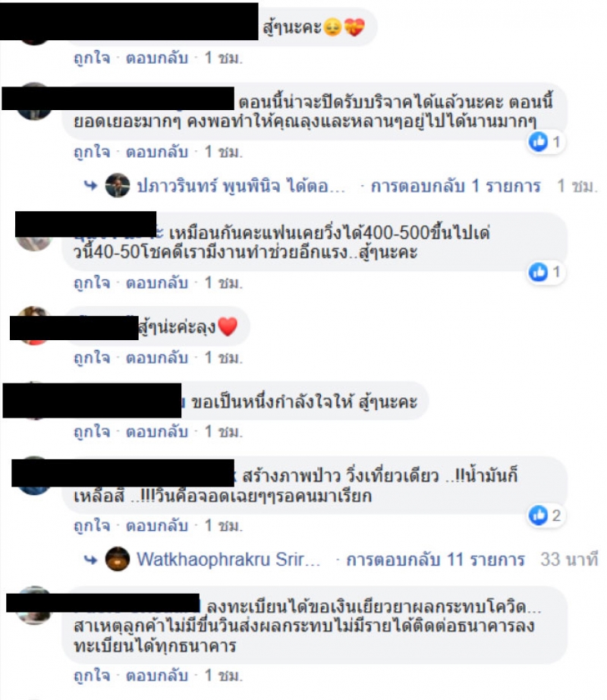Expand the 11 replies thread (การตอบกลับ 11 รายการ)
The image size is (607, 700).
[436, 560]
